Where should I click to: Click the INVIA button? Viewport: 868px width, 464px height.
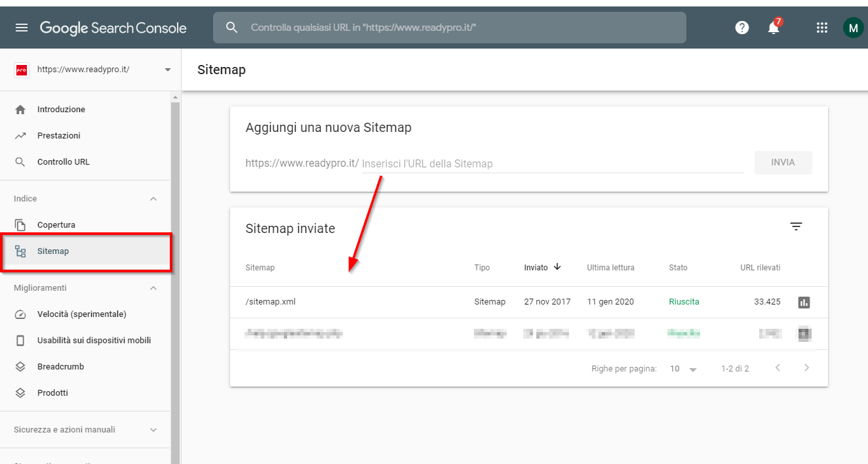coord(783,163)
